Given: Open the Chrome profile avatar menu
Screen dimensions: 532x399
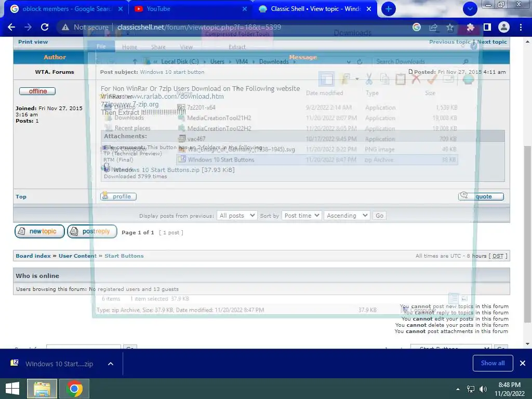Looking at the screenshot, I should [504, 27].
